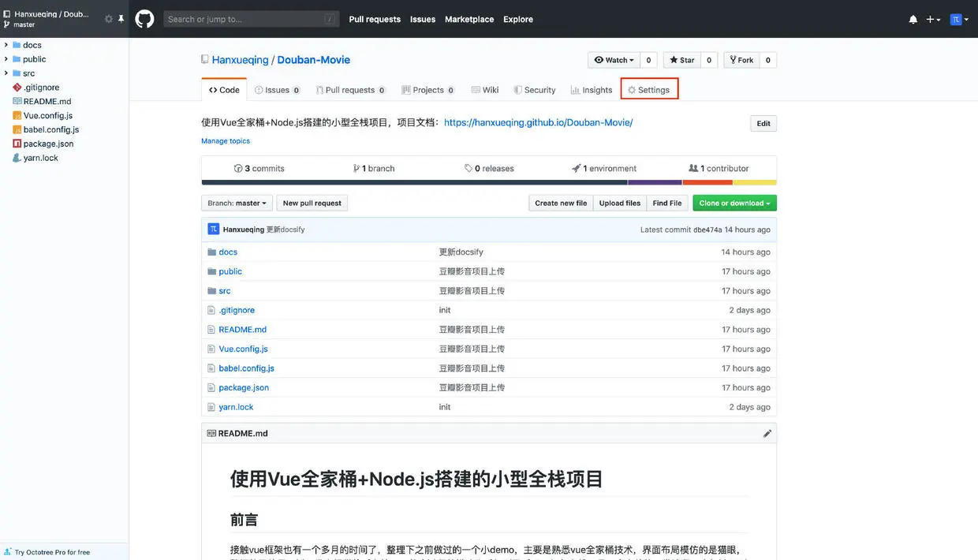Click New pull request button
The height and width of the screenshot is (560, 978).
point(312,203)
